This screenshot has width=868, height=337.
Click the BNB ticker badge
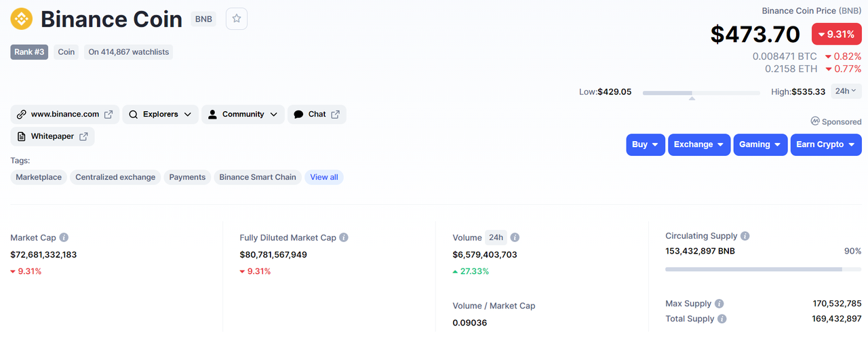pyautogui.click(x=203, y=19)
